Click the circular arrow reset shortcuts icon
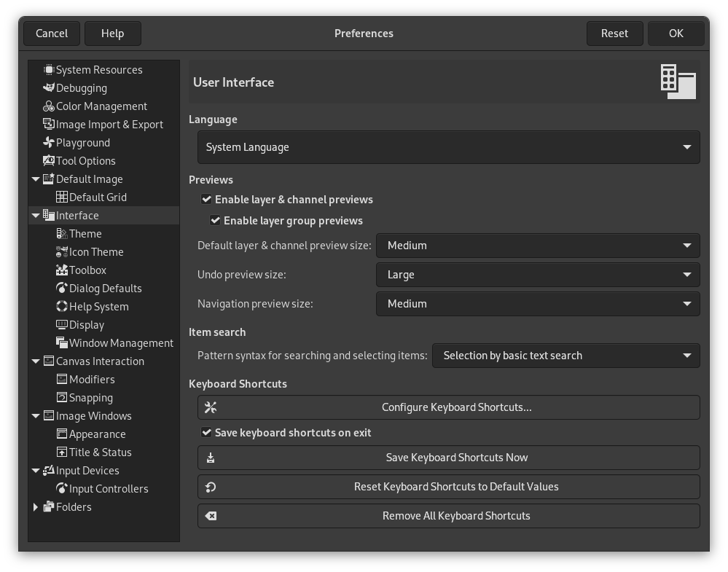The image size is (728, 572). click(211, 486)
